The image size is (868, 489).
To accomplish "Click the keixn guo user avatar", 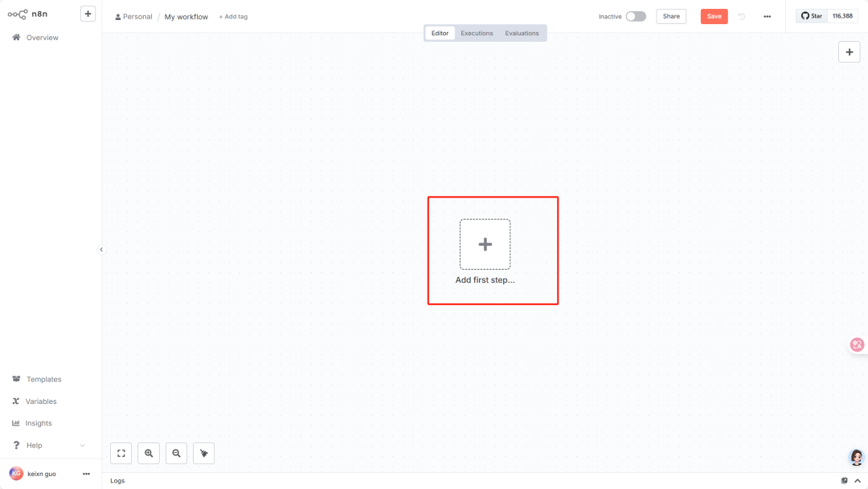I will click(16, 474).
